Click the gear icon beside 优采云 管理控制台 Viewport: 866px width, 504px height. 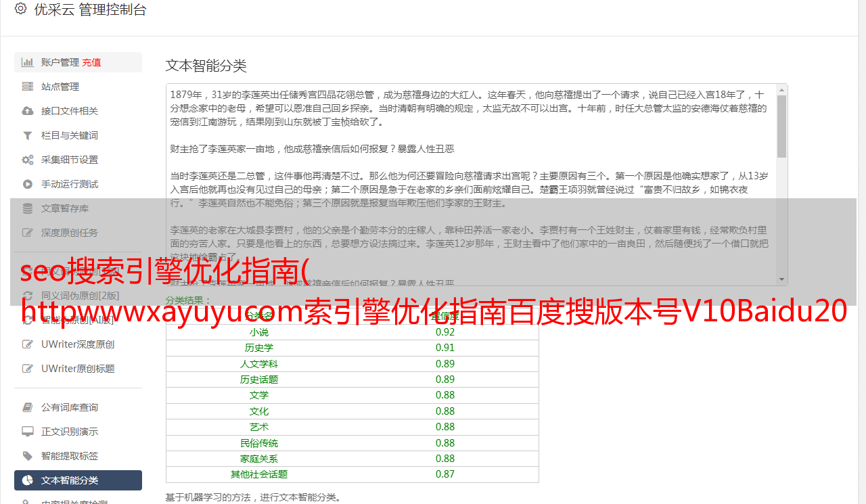pyautogui.click(x=20, y=9)
